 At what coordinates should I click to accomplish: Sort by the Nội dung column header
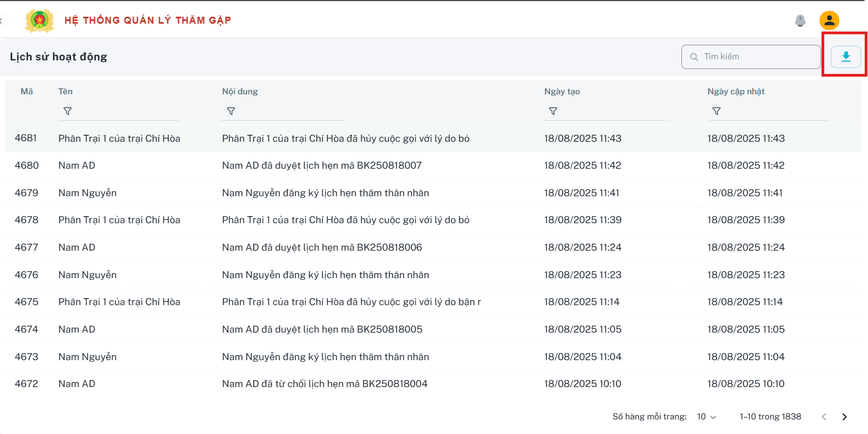[240, 92]
